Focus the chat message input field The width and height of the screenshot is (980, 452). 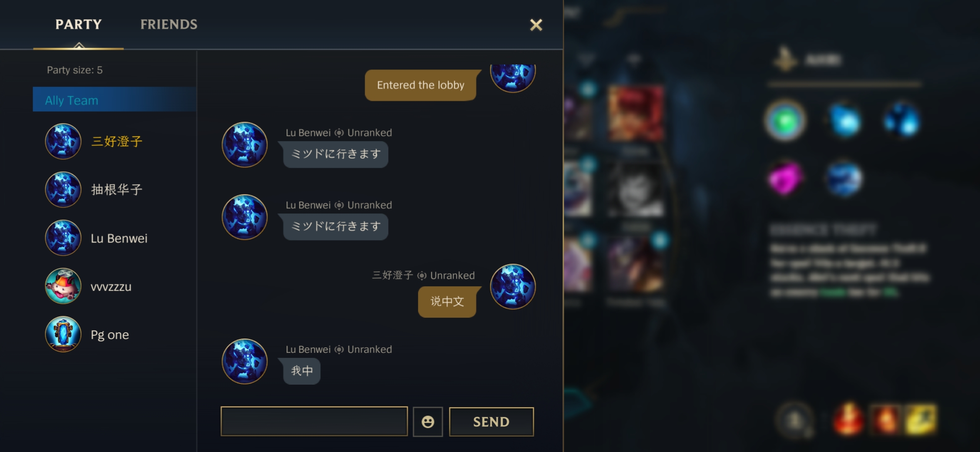(x=314, y=421)
